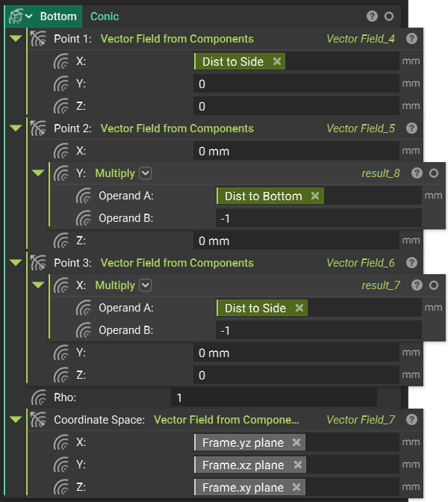Click the Frame.xy plane variable chip
The height and width of the screenshot is (502, 448).
pyautogui.click(x=243, y=488)
